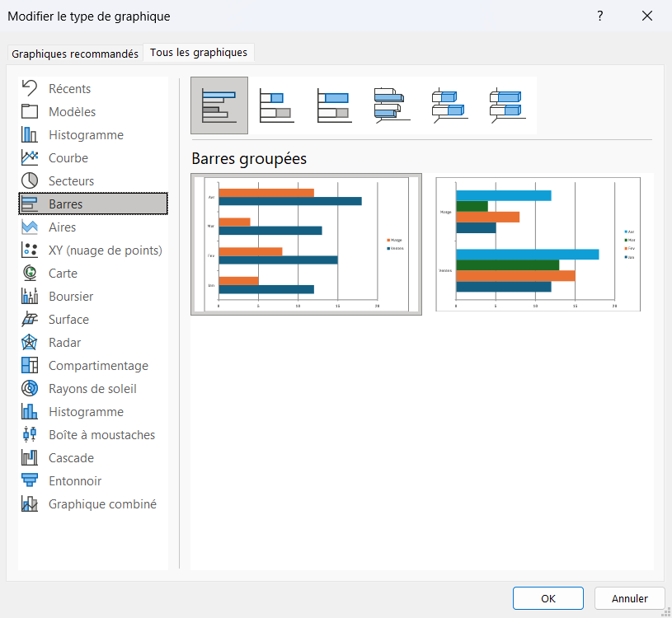Click the Rayons de soleil label
This screenshot has width=672, height=618.
[x=92, y=389]
